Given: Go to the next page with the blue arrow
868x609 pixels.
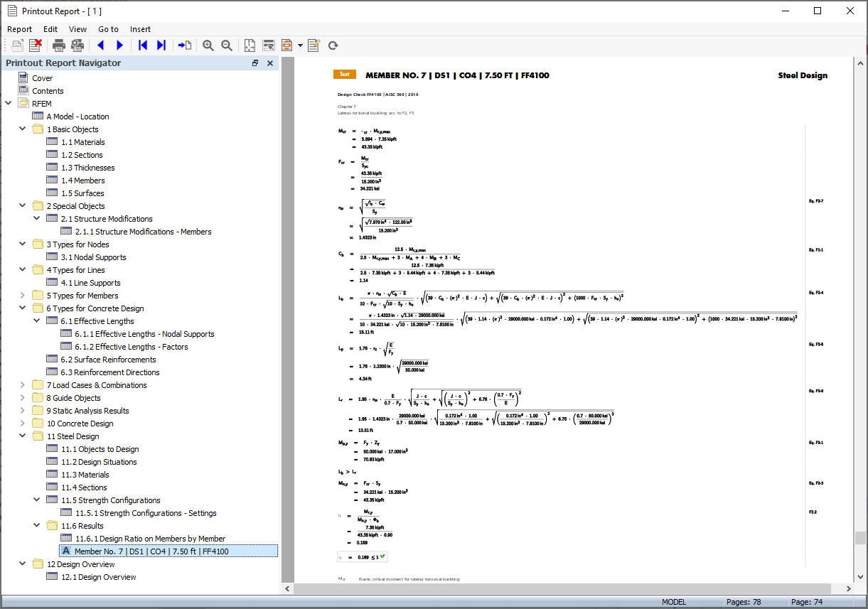Looking at the screenshot, I should click(120, 45).
